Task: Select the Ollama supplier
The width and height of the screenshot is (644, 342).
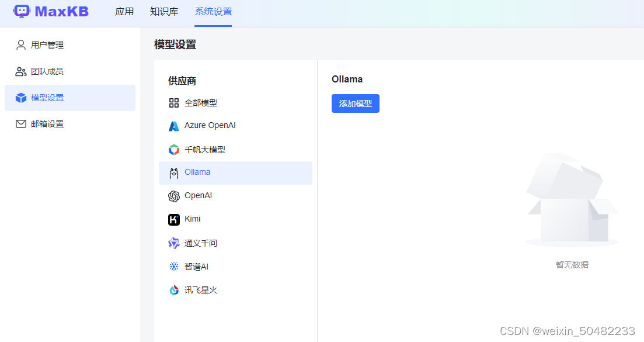Action: [235, 173]
